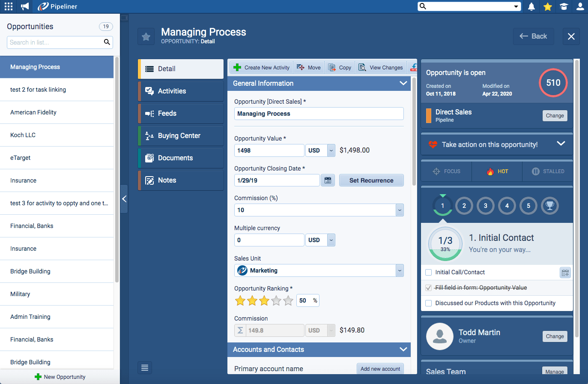Open the Commission (%) dropdown

pyautogui.click(x=399, y=210)
